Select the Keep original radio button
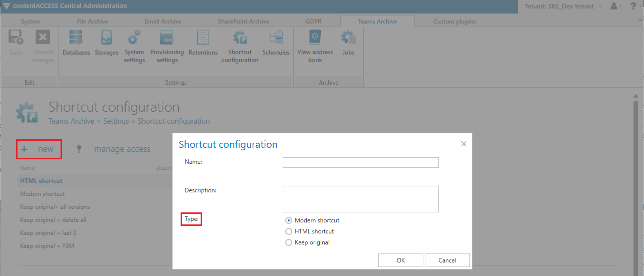This screenshot has height=276, width=644. point(288,242)
